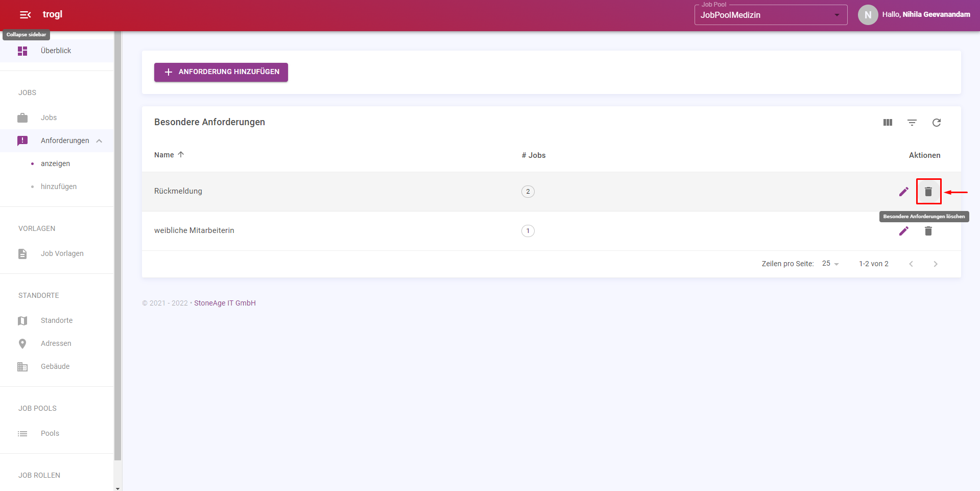This screenshot has width=980, height=491.
Task: Refresh the Besondere Anforderungen table
Action: tap(937, 123)
